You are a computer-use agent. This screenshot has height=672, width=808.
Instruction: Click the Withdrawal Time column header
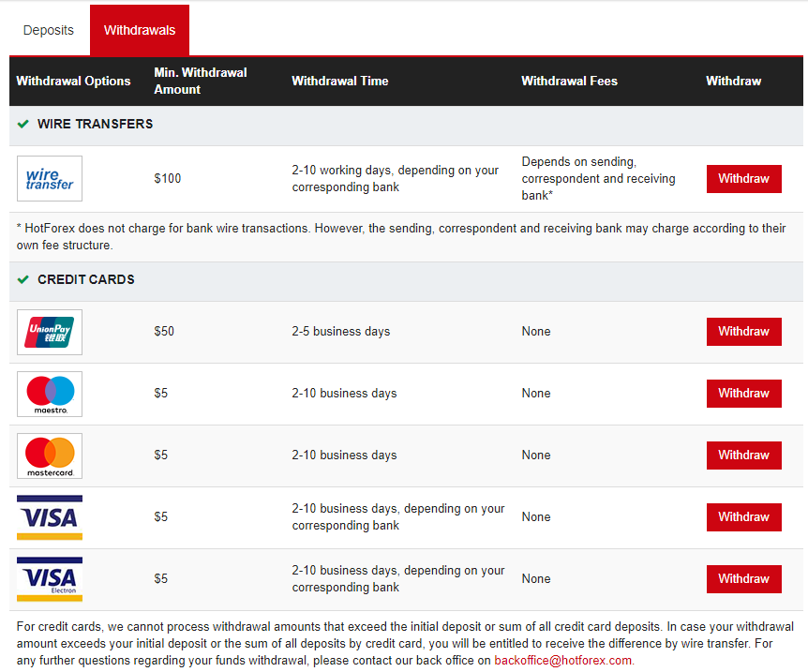(340, 81)
